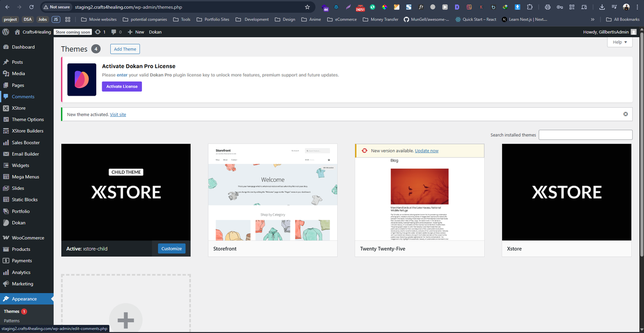Open the eCommerce bookmark folder
This screenshot has height=333, width=644.
342,19
